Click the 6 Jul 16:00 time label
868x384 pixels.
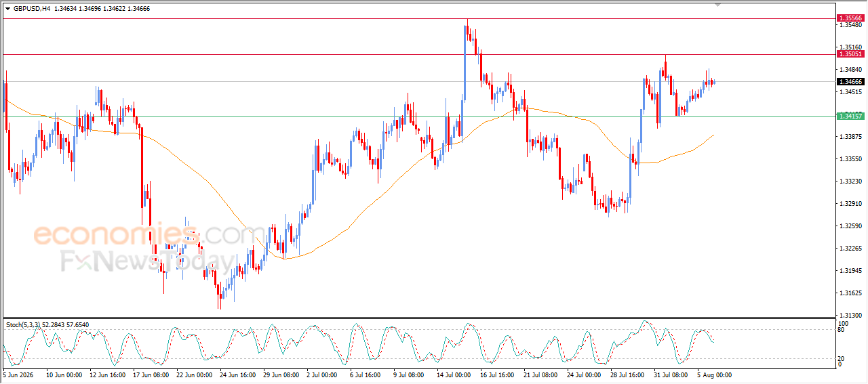click(365, 375)
